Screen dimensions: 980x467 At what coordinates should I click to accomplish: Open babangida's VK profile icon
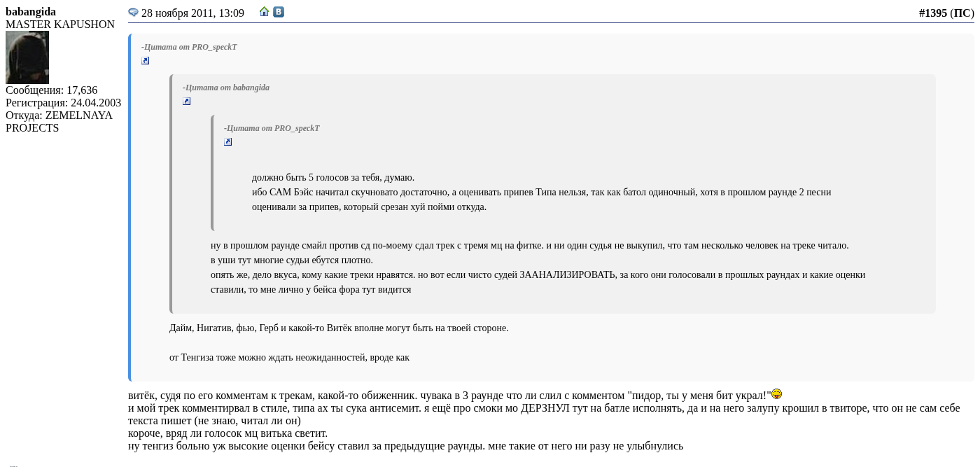[x=279, y=12]
